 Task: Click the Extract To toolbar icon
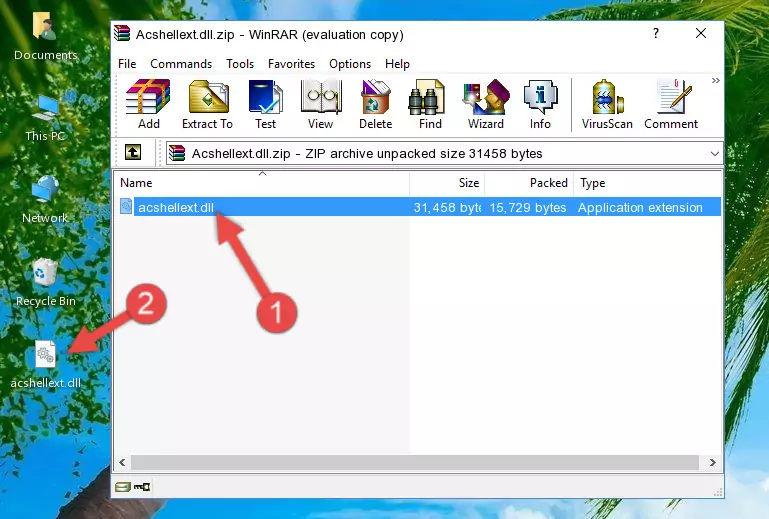(x=207, y=104)
